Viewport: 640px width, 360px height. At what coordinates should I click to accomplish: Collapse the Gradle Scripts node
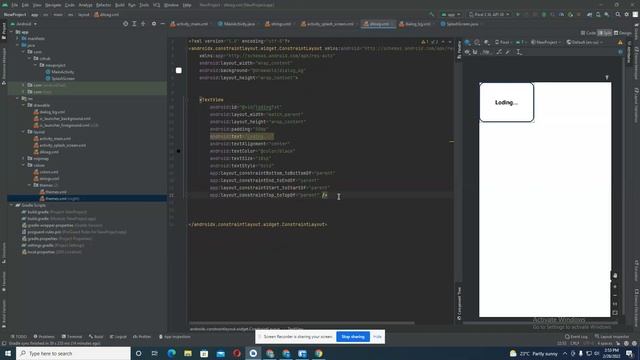click(11, 205)
